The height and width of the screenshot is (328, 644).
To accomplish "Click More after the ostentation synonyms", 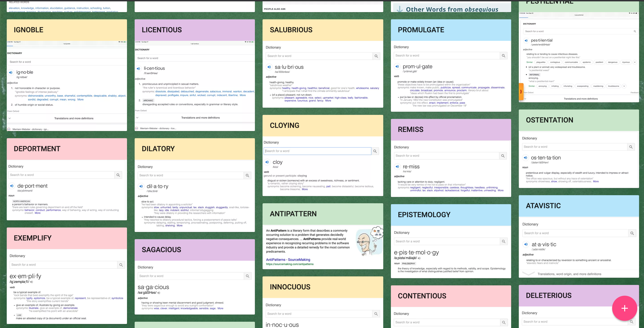I will pyautogui.click(x=596, y=181).
